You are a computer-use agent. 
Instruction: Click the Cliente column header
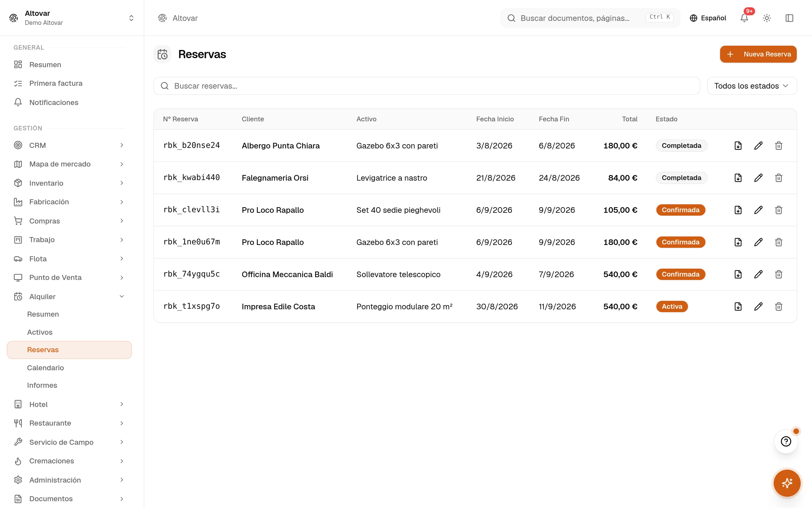(253, 119)
